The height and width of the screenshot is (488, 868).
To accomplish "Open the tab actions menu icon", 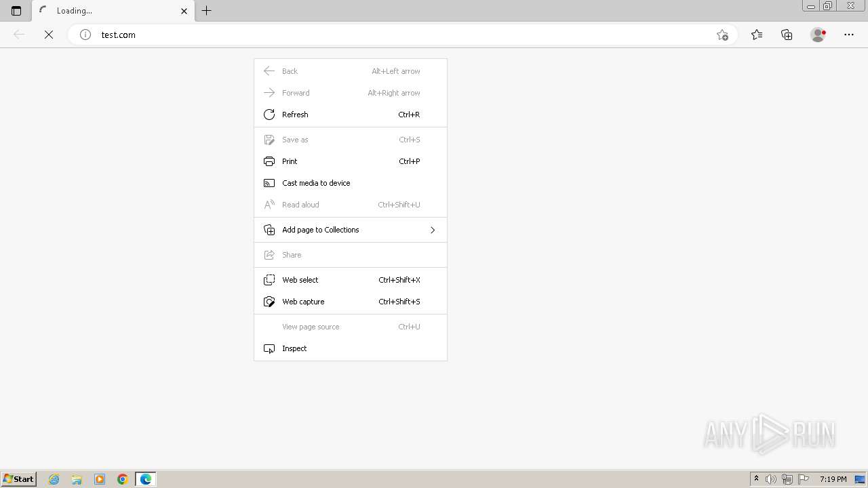I will [x=16, y=11].
